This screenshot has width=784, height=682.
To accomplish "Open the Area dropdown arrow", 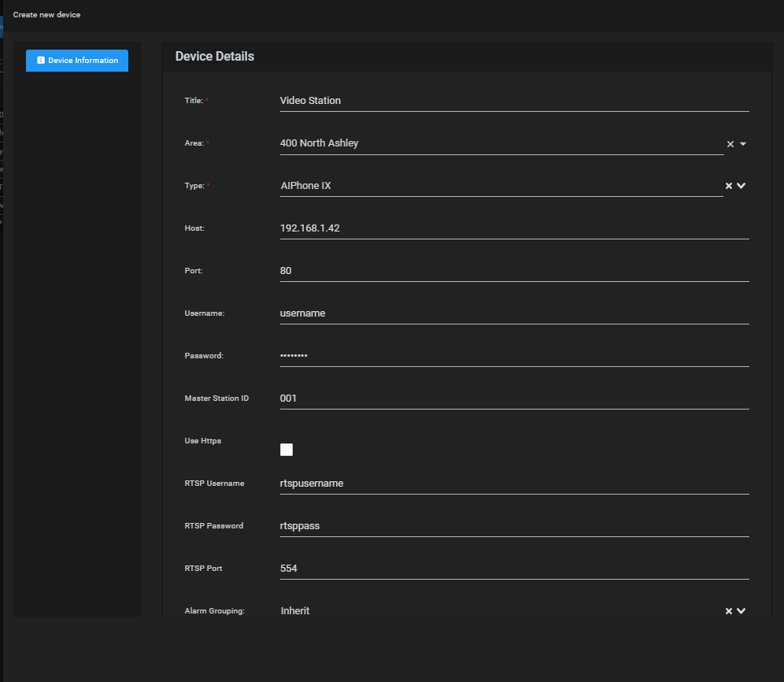I will coord(743,144).
